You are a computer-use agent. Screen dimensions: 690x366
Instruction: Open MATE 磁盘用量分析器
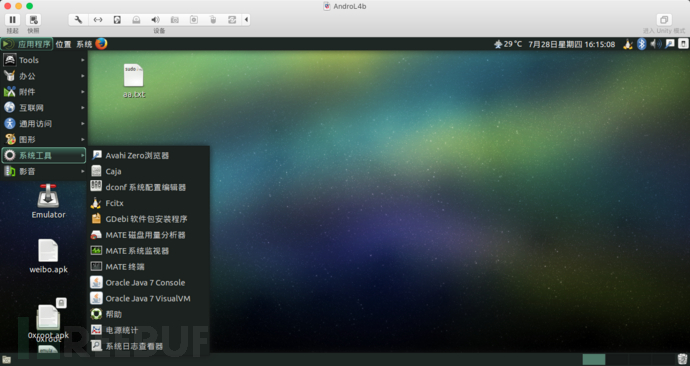pyautogui.click(x=149, y=235)
